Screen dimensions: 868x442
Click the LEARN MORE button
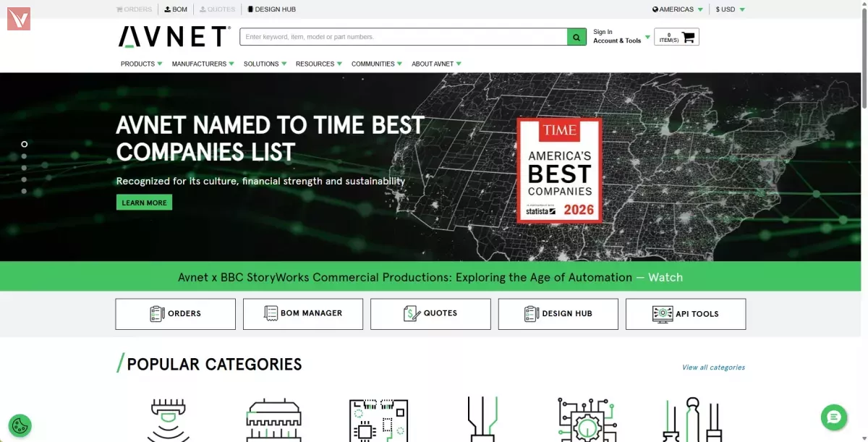[x=144, y=203]
